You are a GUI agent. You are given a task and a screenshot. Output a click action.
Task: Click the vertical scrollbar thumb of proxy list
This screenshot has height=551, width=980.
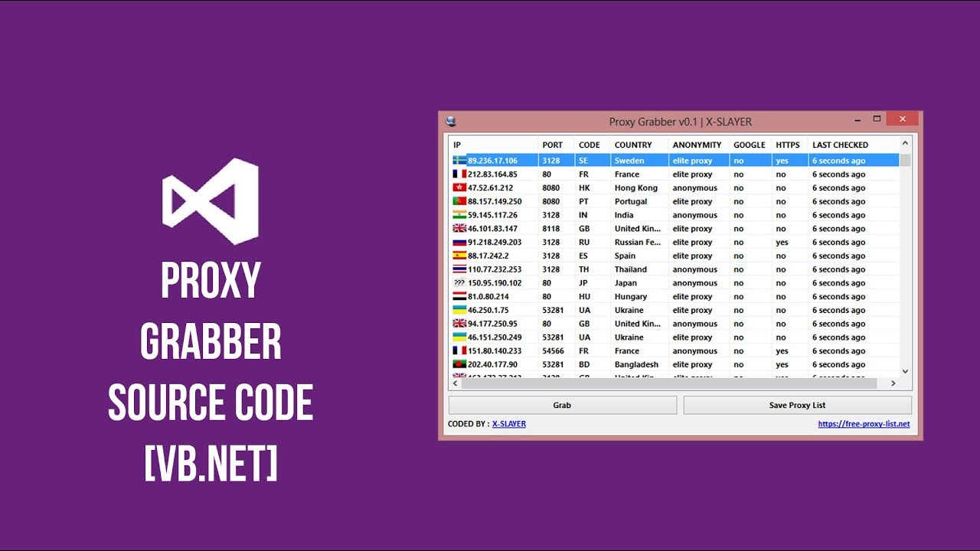coord(905,160)
